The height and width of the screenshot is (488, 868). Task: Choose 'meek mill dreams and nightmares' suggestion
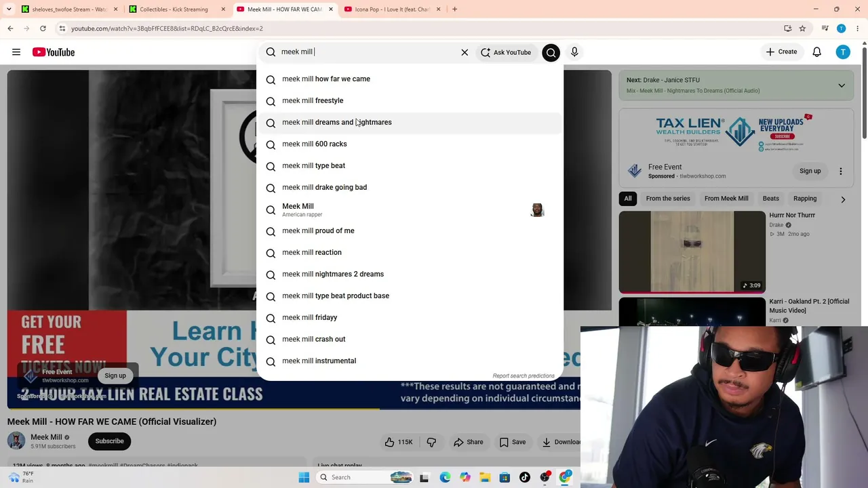coord(410,123)
